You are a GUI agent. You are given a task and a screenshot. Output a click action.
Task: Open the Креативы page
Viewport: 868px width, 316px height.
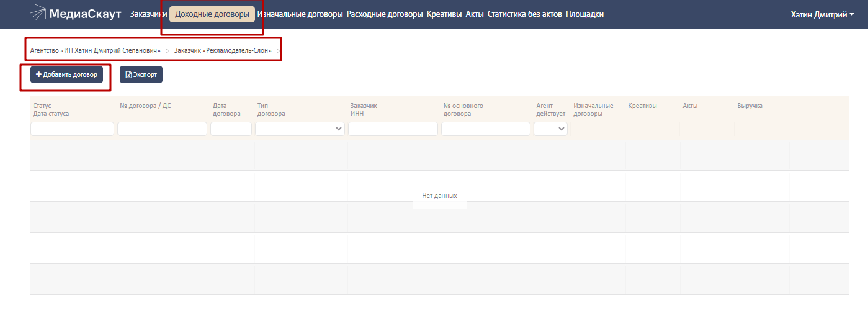(444, 14)
